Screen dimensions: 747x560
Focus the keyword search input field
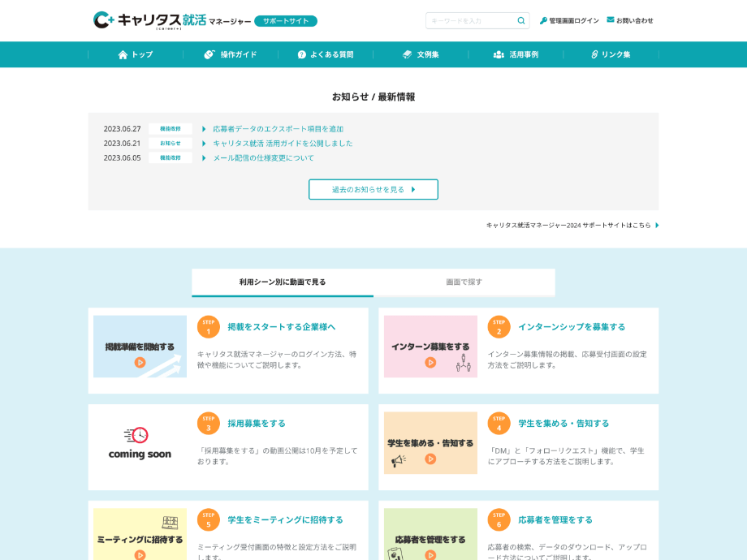(x=471, y=20)
